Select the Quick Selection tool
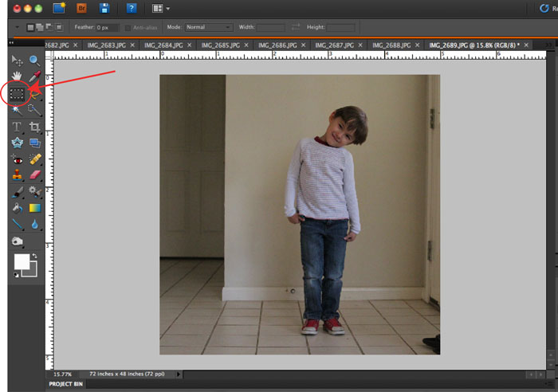The image size is (558, 392). coord(34,110)
